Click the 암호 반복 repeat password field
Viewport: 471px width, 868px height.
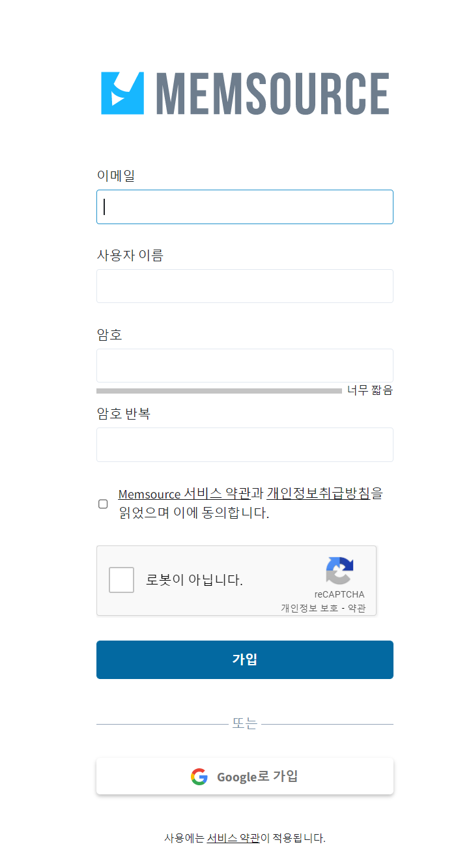click(x=244, y=444)
